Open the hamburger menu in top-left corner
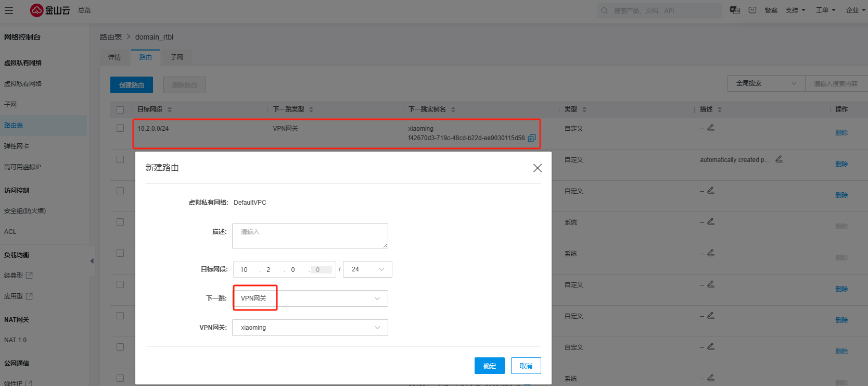868x386 pixels. point(9,10)
